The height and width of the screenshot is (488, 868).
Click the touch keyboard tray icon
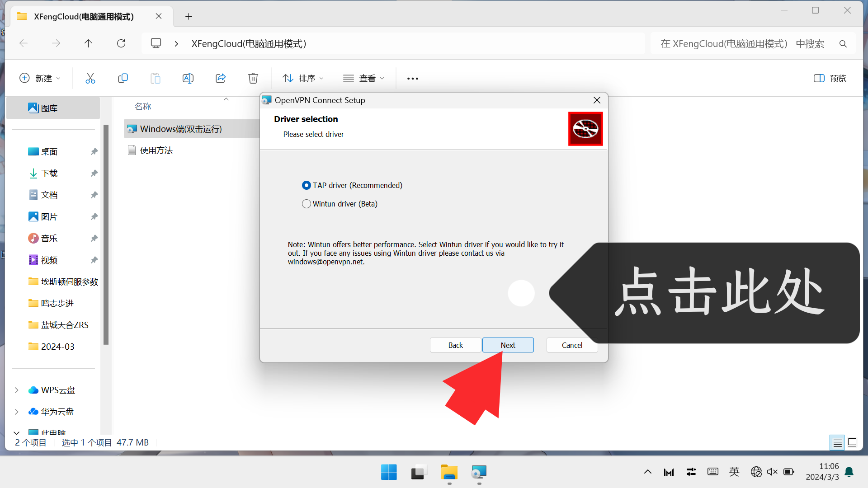713,472
